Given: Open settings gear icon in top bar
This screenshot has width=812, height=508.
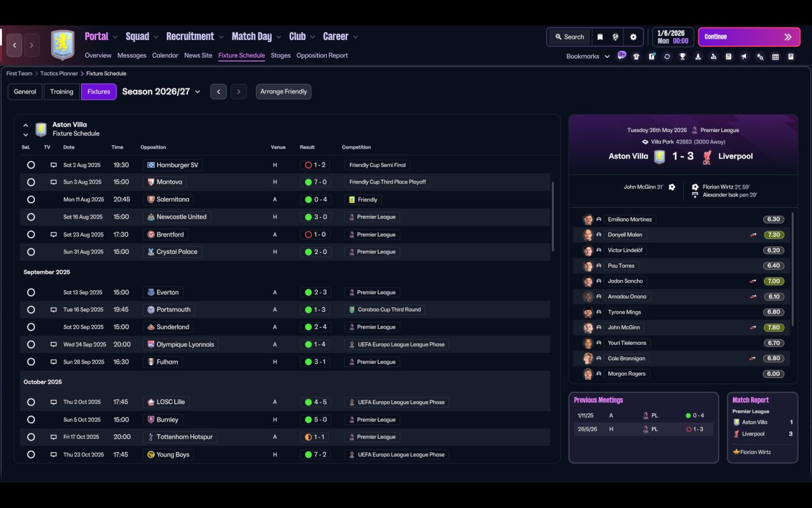Looking at the screenshot, I should 633,37.
